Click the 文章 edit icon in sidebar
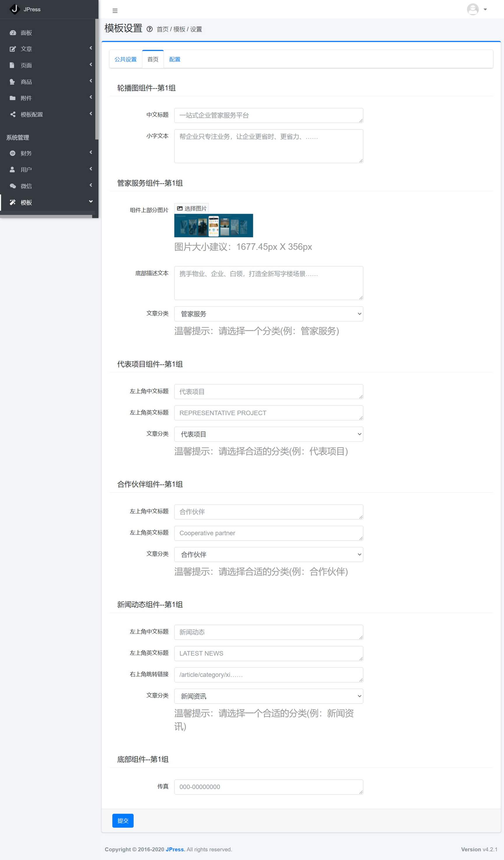 coord(13,49)
